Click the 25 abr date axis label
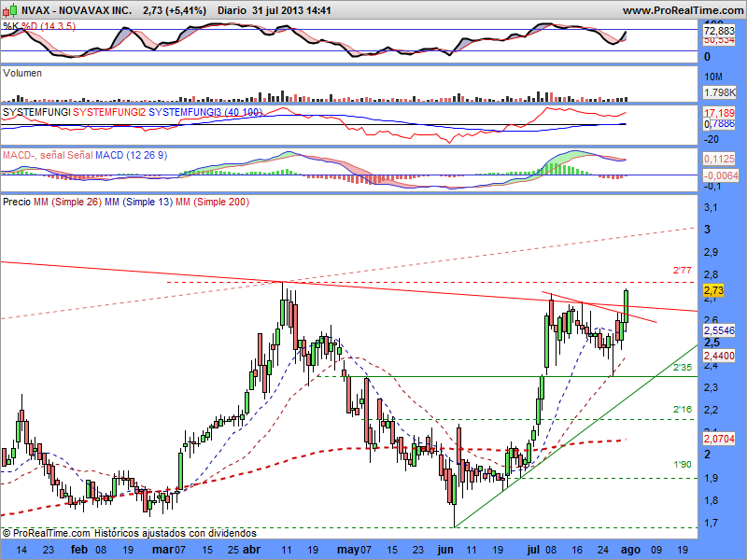This screenshot has height=560, width=747. coord(244,550)
